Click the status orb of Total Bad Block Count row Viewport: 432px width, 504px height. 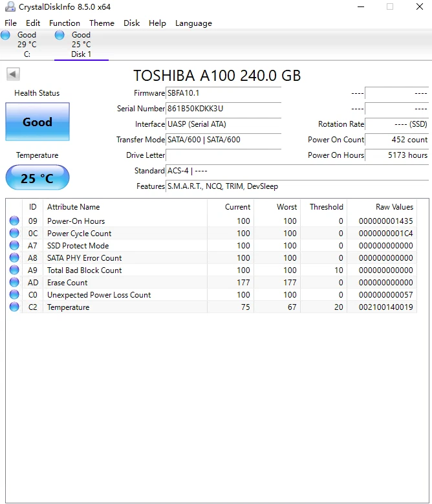pyautogui.click(x=14, y=270)
